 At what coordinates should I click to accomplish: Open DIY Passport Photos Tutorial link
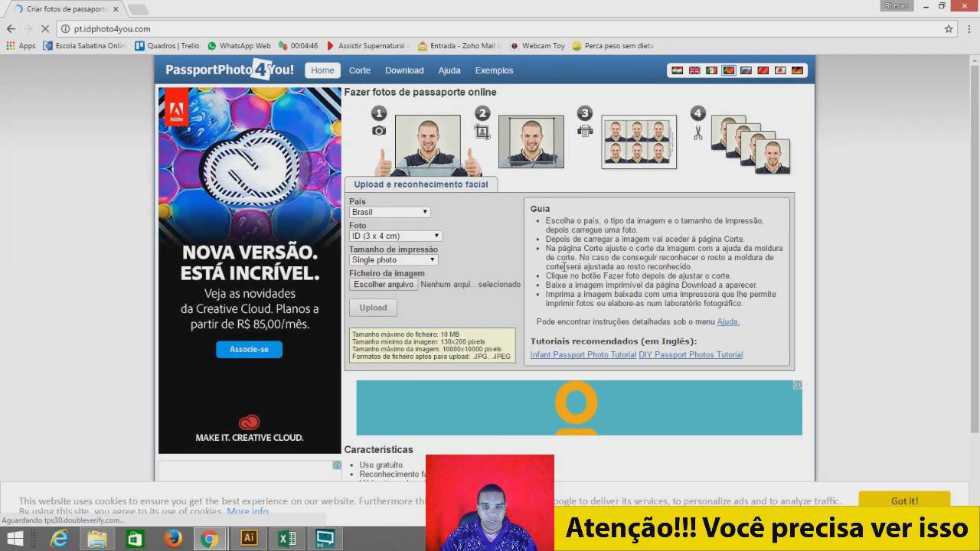pyautogui.click(x=691, y=355)
